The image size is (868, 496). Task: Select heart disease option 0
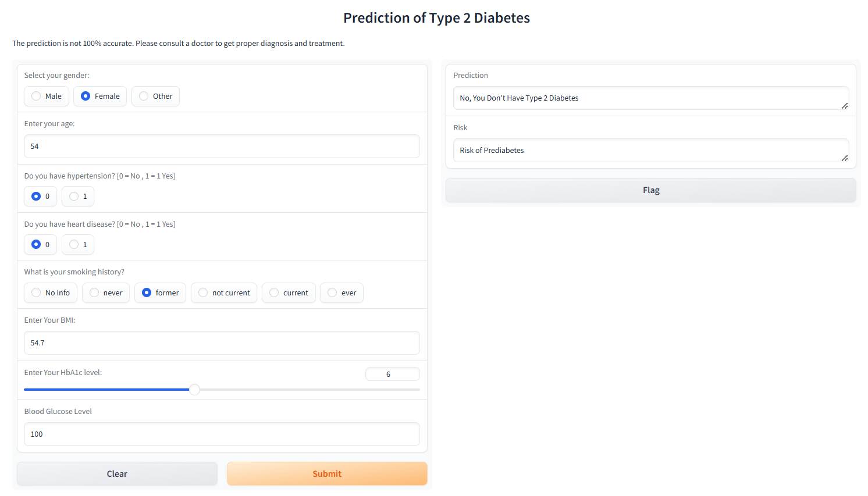click(40, 245)
